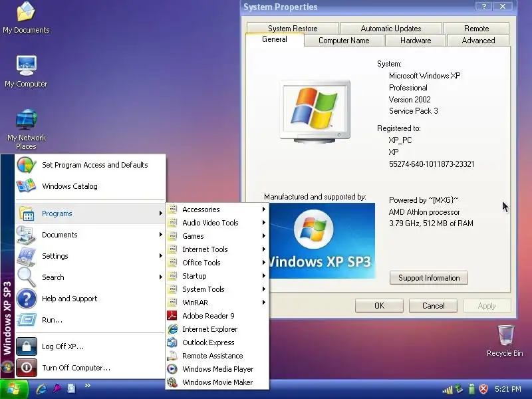Click the Start button Windows logo

13,389
